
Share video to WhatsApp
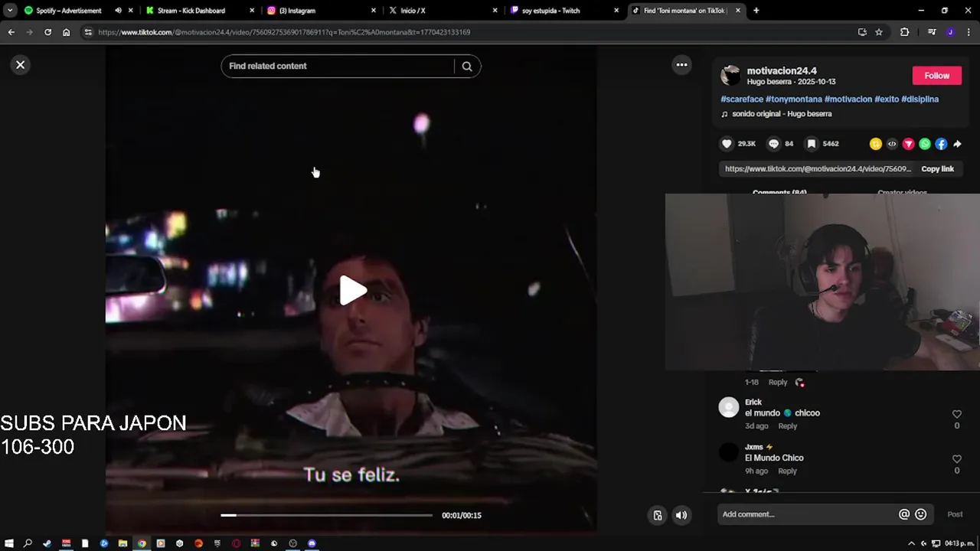pos(925,144)
